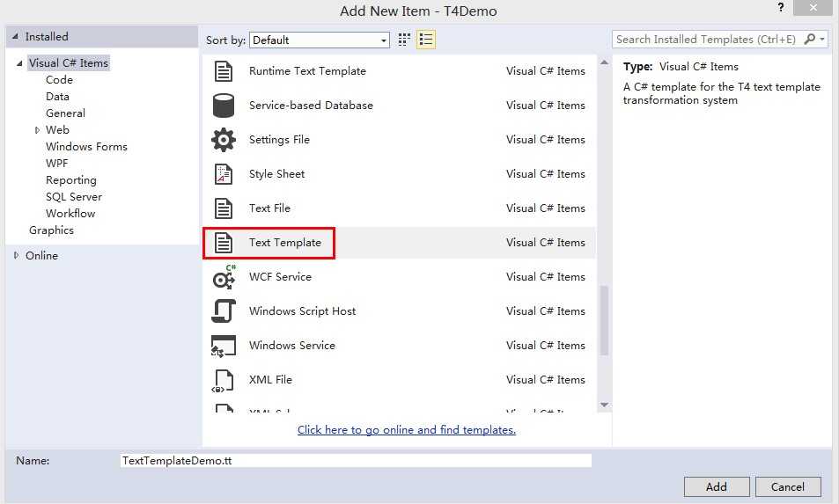Select the Windows Service label
This screenshot has height=504, width=839.
[x=292, y=346]
